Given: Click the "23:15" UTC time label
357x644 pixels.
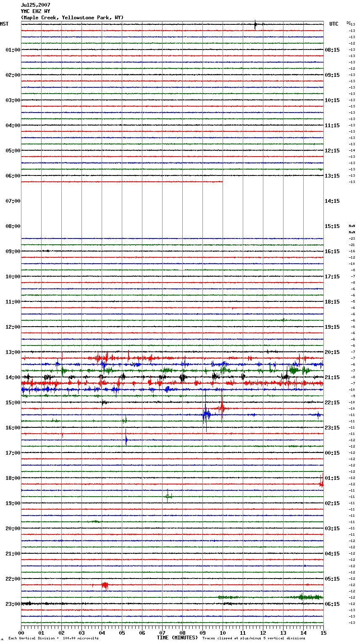Looking at the screenshot, I should [x=332, y=428].
